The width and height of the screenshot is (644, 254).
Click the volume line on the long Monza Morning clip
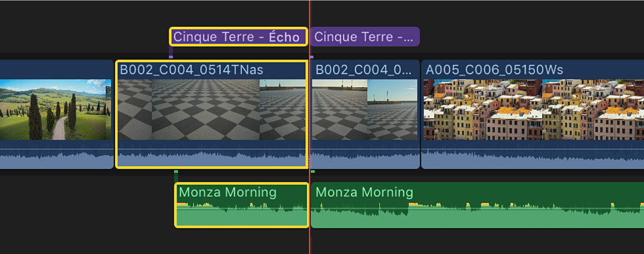[x=474, y=208]
